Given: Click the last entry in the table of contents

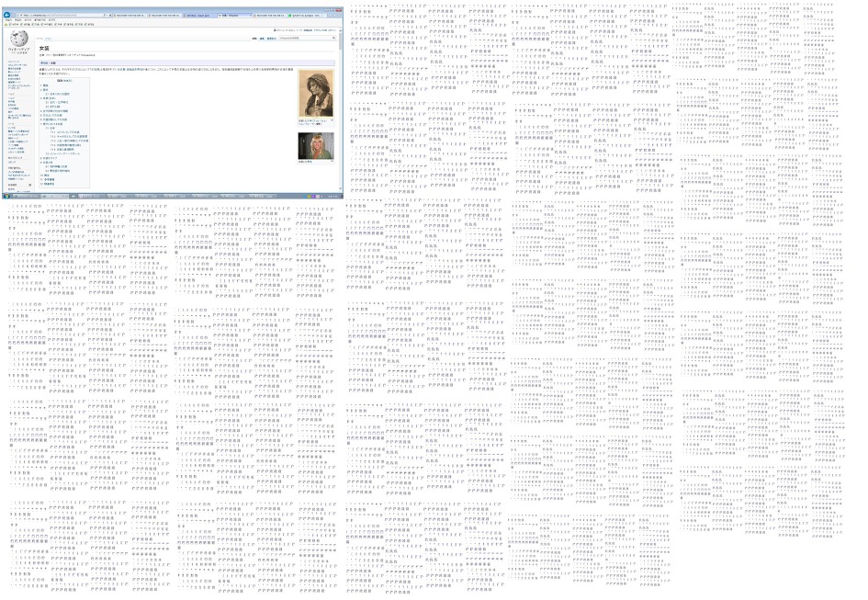Looking at the screenshot, I should pyautogui.click(x=49, y=184).
